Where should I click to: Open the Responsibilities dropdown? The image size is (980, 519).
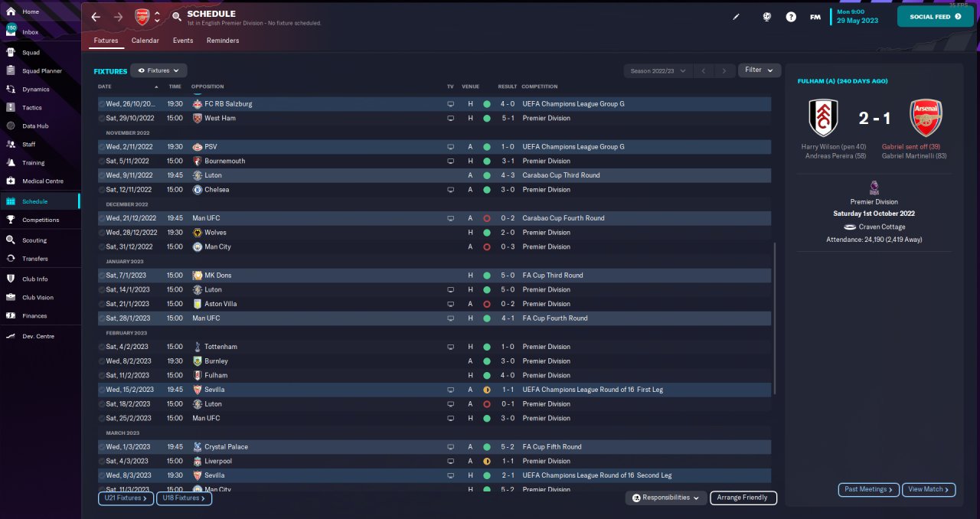click(666, 498)
